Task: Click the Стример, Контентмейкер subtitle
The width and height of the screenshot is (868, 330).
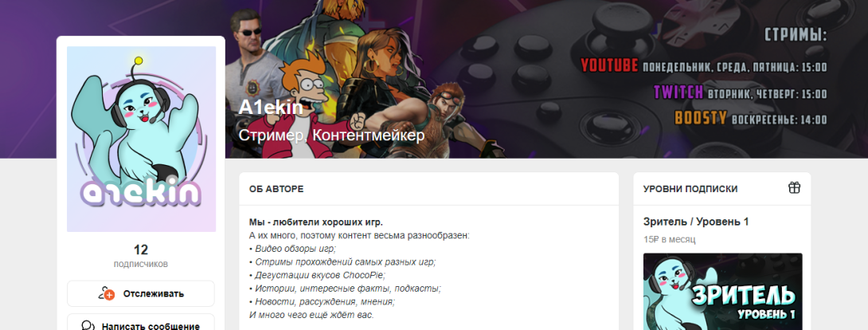Action: click(331, 135)
